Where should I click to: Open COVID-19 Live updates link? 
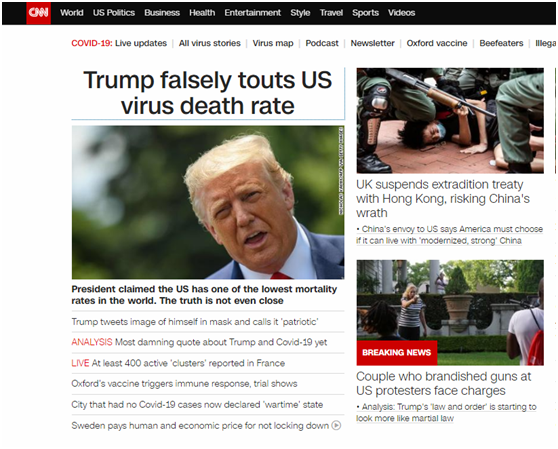119,43
